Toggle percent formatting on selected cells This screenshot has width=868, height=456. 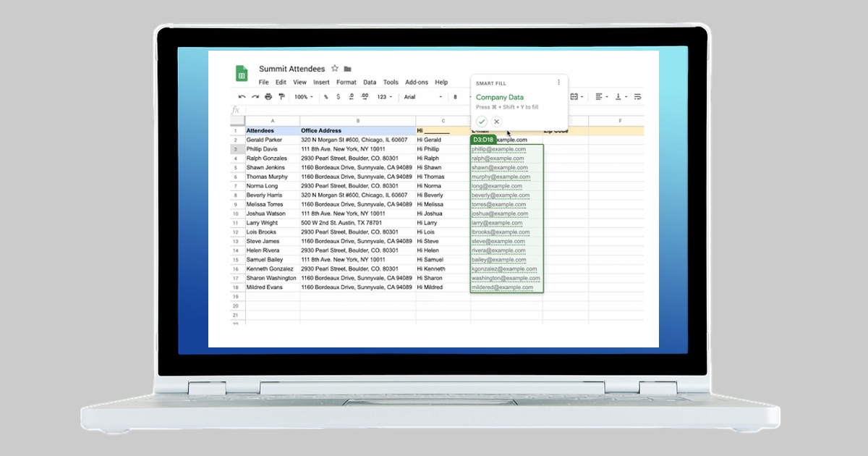[327, 96]
